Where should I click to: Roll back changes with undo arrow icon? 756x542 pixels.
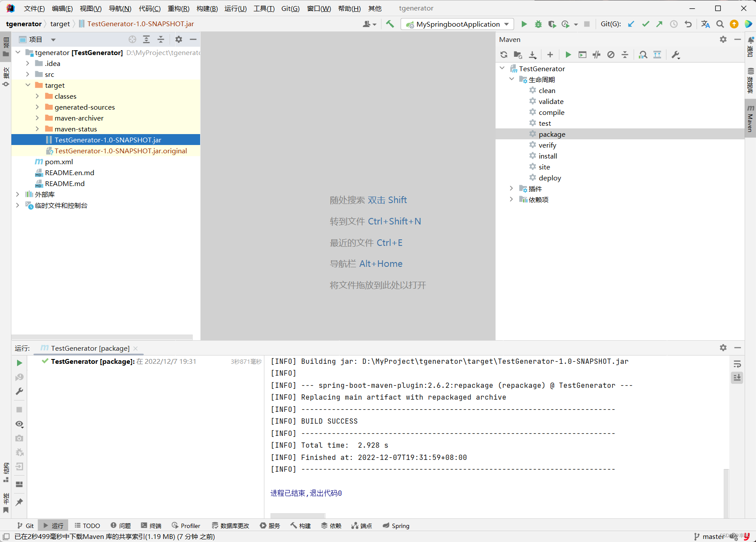pyautogui.click(x=688, y=24)
